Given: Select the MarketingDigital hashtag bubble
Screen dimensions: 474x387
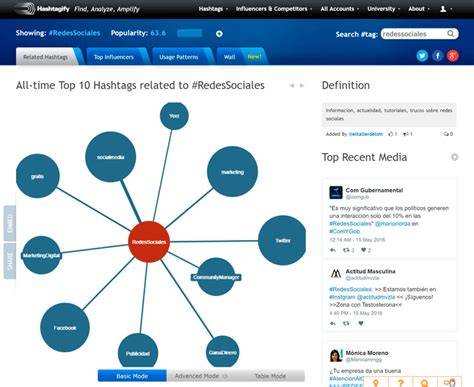Looking at the screenshot, I should pos(41,255).
